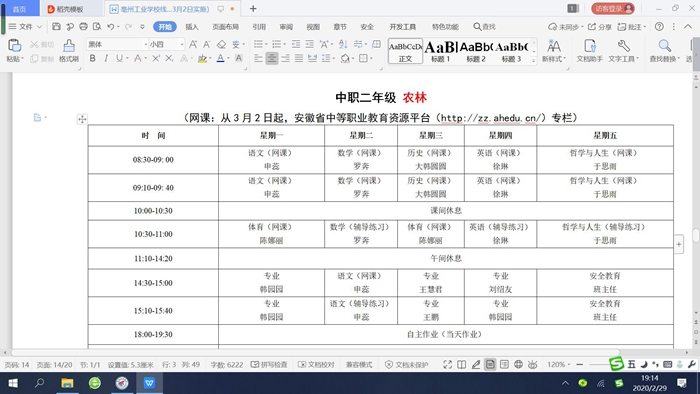Click the save document icon
The image size is (700, 394).
pos(56,27)
